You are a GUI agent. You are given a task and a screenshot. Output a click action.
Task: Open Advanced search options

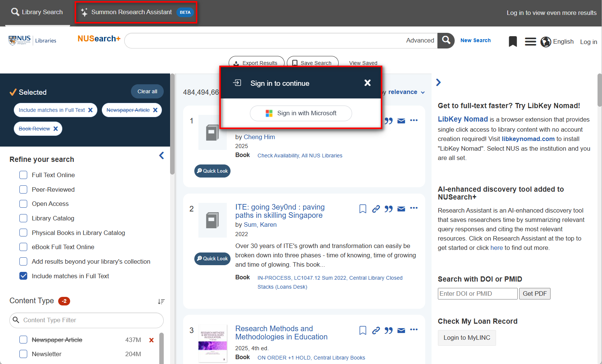(x=420, y=40)
